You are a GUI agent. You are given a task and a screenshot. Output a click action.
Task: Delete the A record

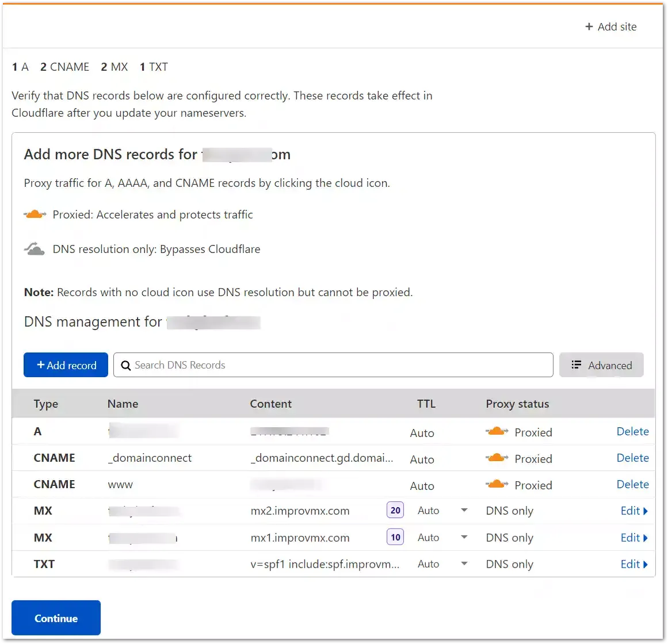click(x=633, y=432)
